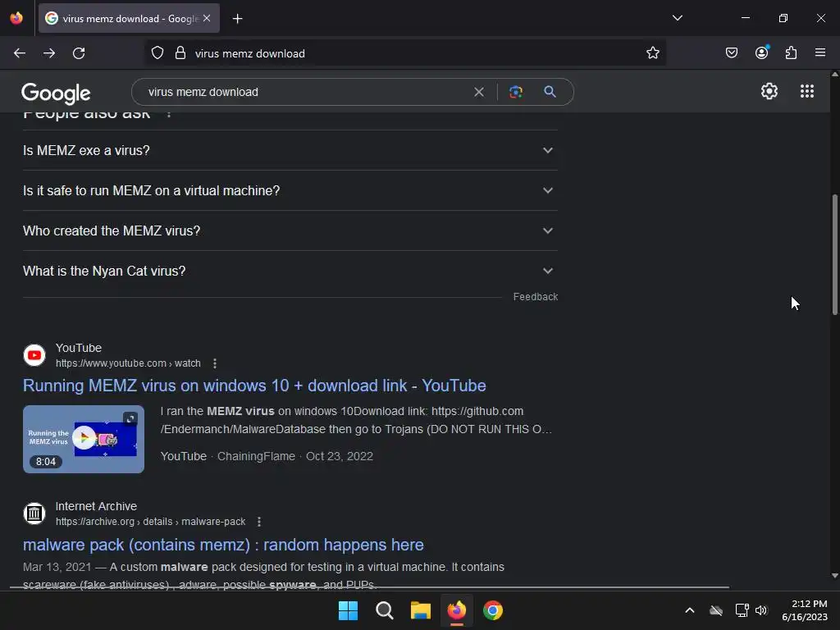Viewport: 840px width, 630px height.
Task: Open the extensions puzzle icon
Action: [x=792, y=52]
